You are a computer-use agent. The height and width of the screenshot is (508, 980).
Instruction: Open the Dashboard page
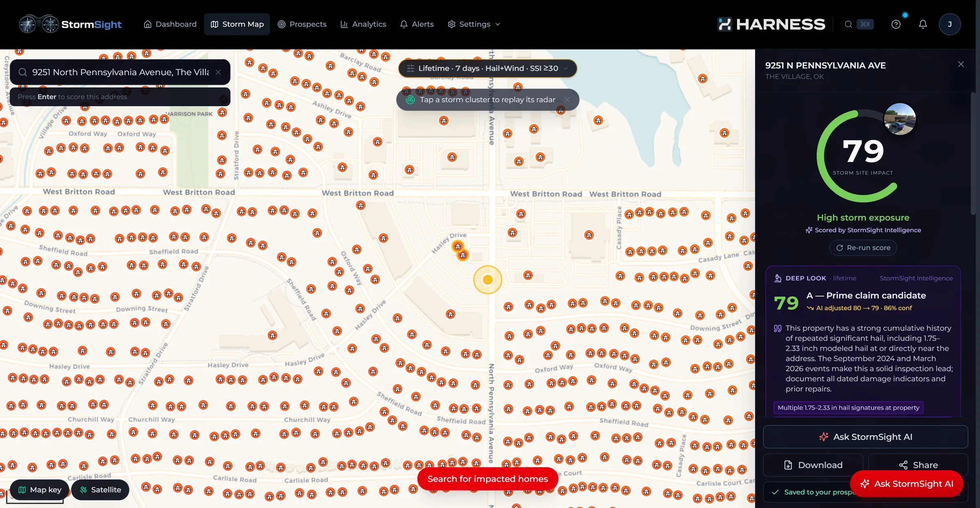tap(170, 24)
